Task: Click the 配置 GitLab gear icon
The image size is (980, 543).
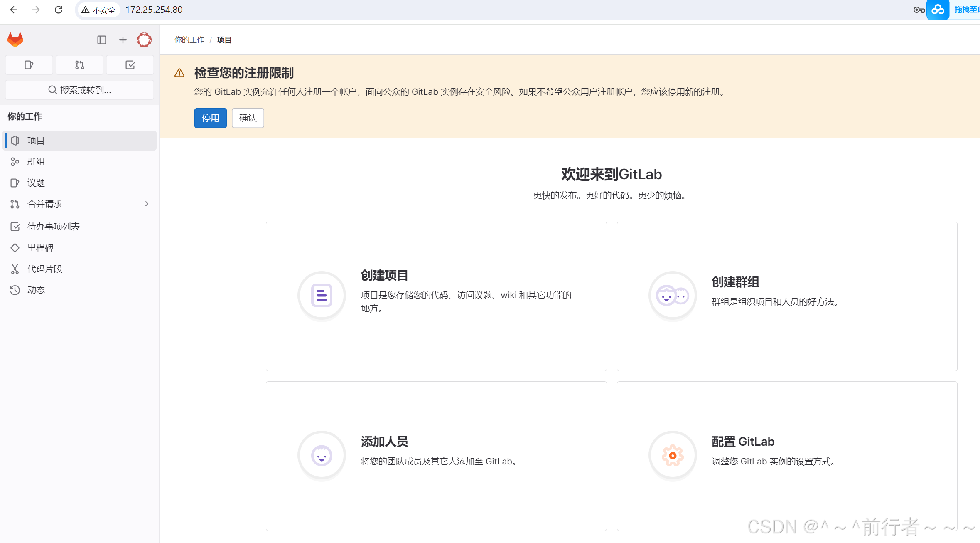Action: (673, 456)
